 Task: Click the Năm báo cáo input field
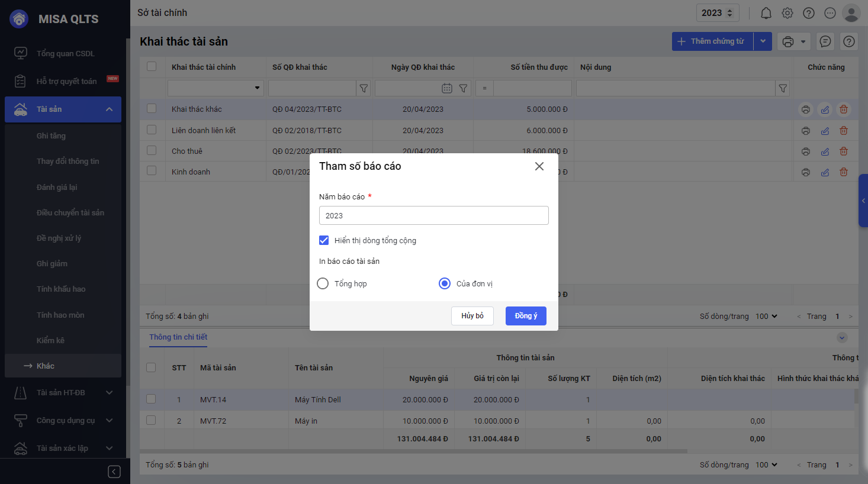pos(433,215)
